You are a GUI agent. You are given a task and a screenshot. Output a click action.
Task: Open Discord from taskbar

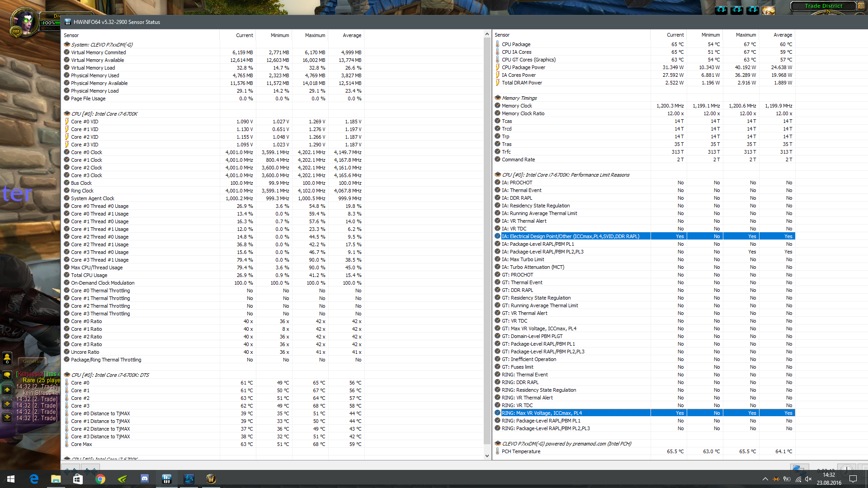(145, 479)
